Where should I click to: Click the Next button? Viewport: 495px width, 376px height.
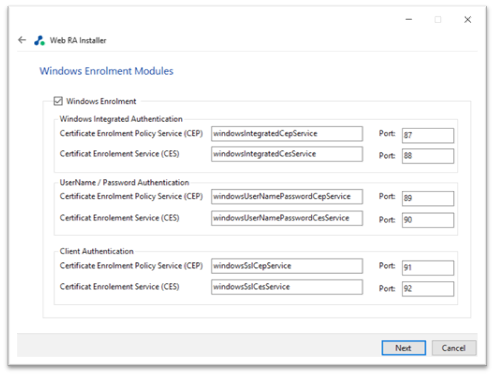tap(403, 348)
